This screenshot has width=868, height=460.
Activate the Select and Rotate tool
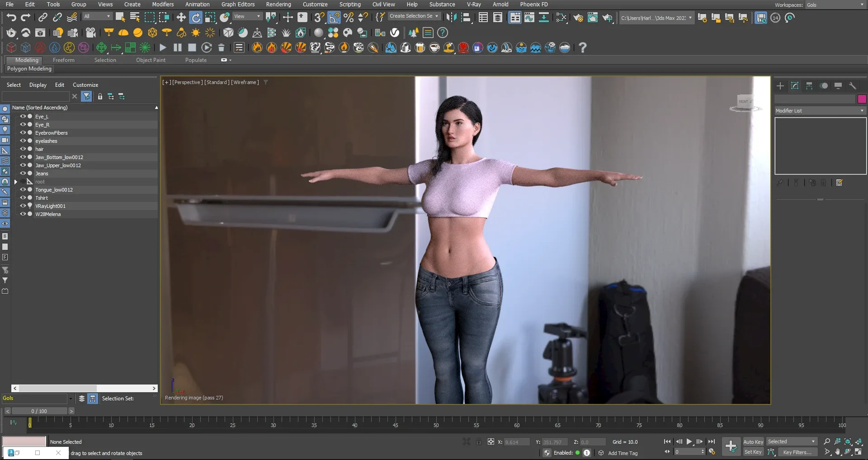196,17
